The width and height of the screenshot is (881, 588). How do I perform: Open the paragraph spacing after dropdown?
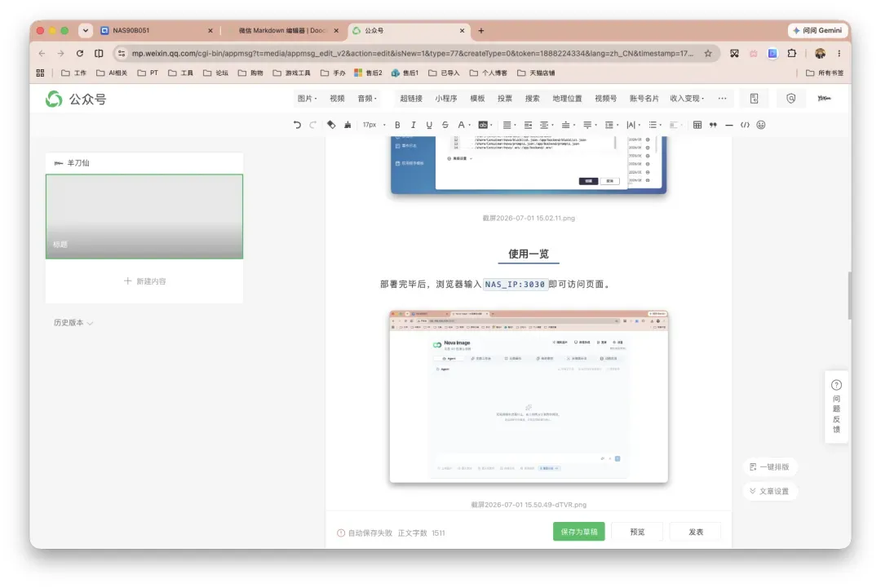tap(590, 126)
